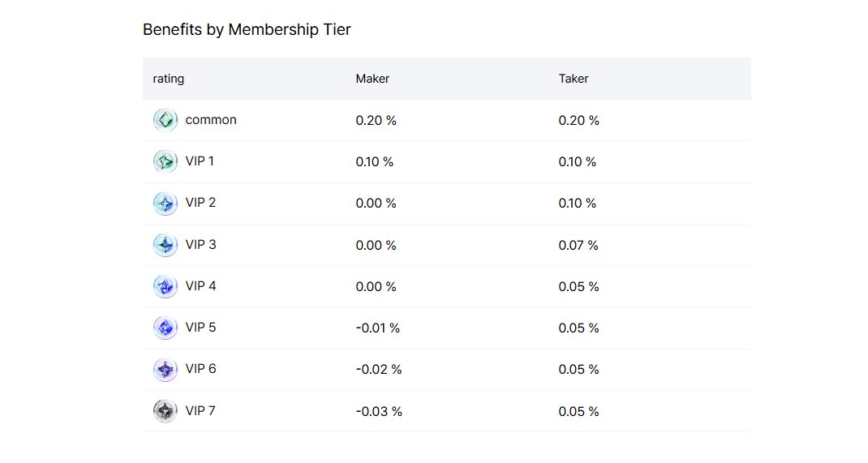Click VIP 3 taker fee 0.07 %
868x463 pixels.
(578, 245)
